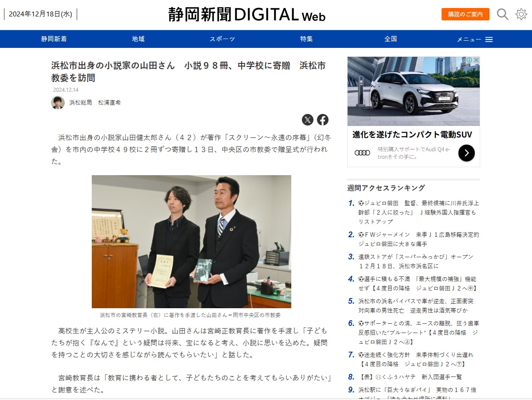Open the 全国 news section

391,39
